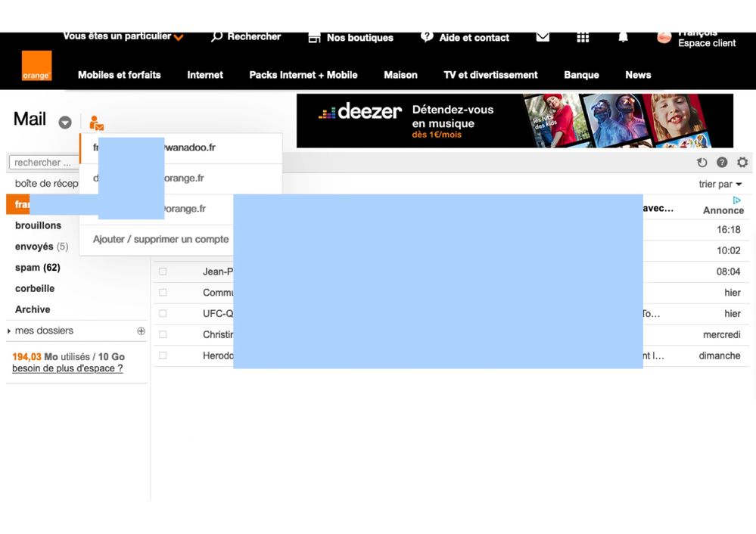The height and width of the screenshot is (534, 756).
Task: Show notifications bell
Action: pos(623,36)
